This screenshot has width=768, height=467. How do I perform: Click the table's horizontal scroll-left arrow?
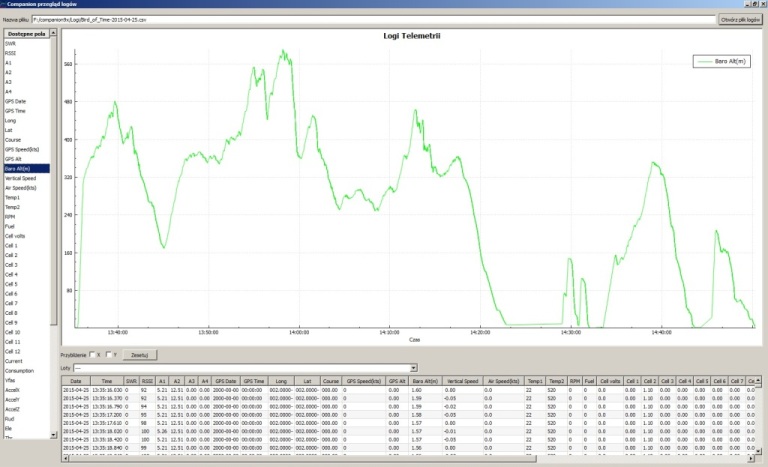[65, 458]
